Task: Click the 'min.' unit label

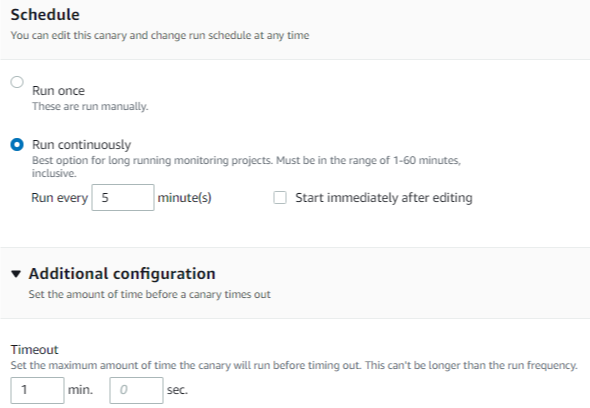Action: tap(81, 390)
